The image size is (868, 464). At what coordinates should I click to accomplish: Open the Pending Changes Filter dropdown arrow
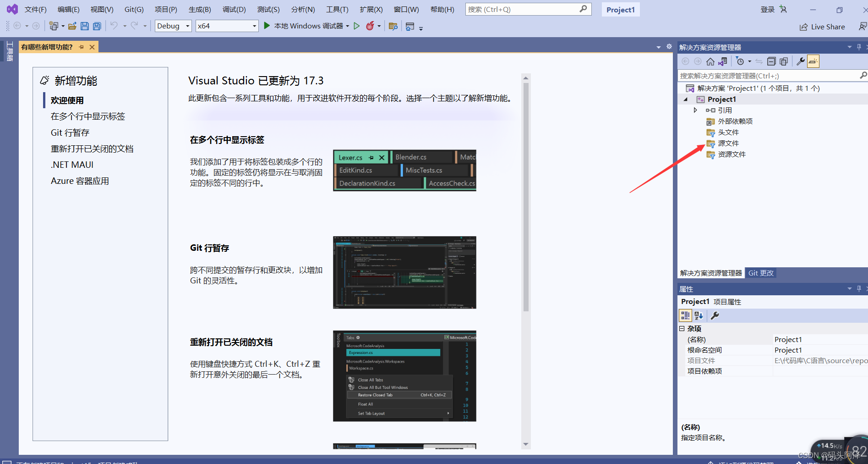click(x=750, y=61)
